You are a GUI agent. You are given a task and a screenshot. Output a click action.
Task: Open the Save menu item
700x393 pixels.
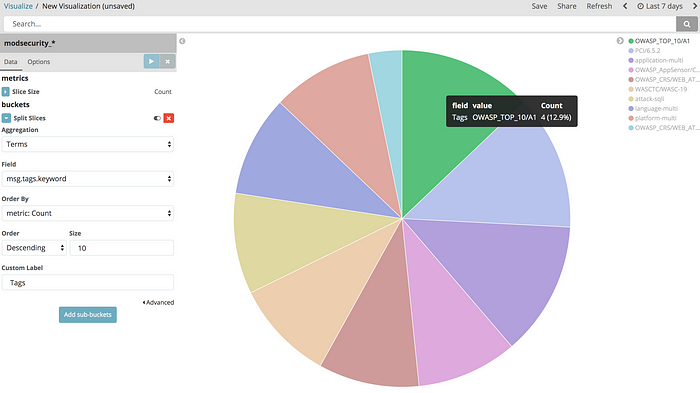click(539, 6)
